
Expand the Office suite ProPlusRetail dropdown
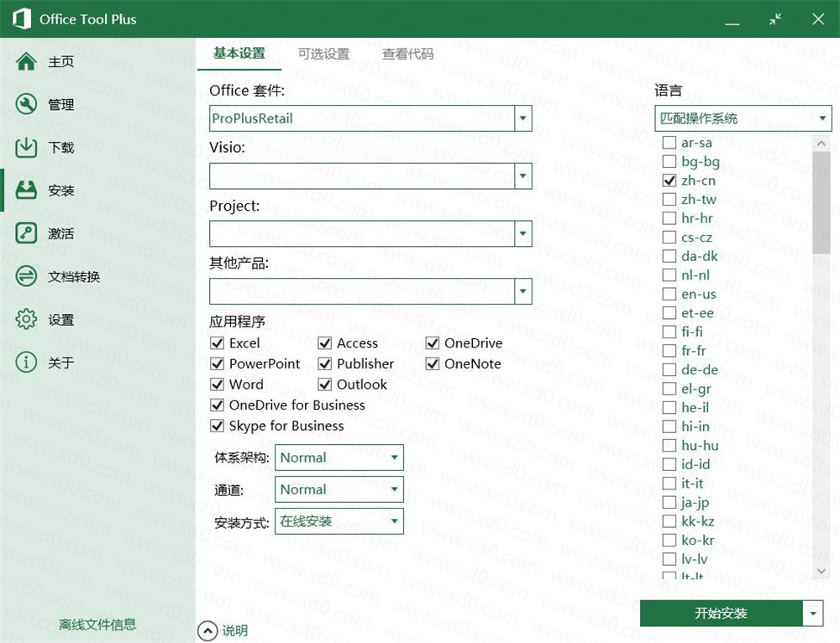pyautogui.click(x=522, y=118)
